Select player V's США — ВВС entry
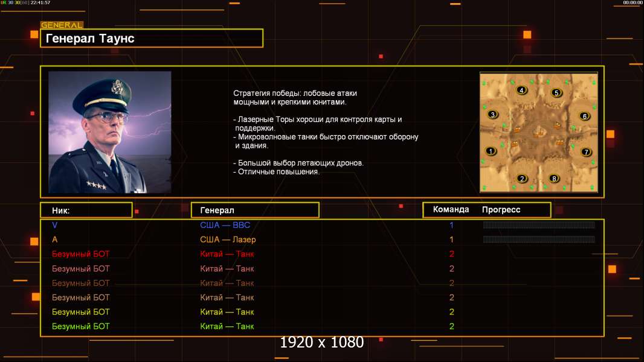 click(225, 225)
